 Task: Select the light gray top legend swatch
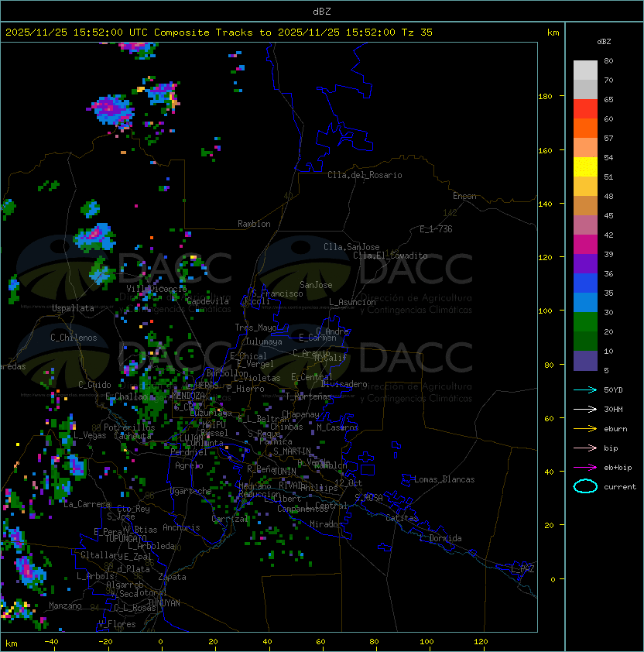[585, 70]
